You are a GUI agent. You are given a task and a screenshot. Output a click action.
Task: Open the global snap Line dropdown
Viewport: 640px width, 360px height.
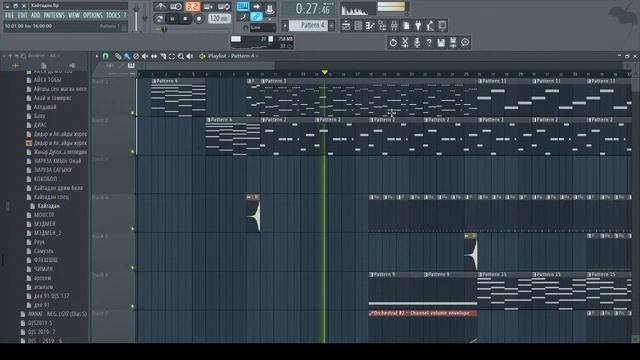pos(262,28)
